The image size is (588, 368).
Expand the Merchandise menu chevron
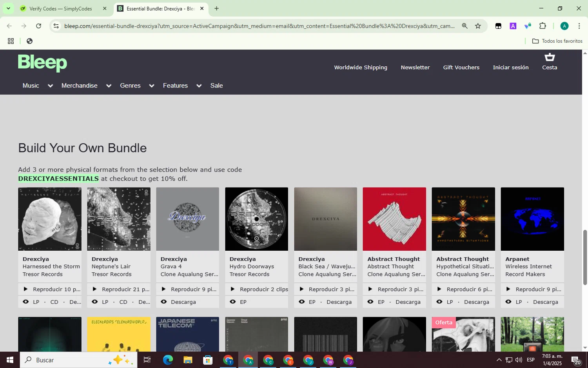pos(109,86)
